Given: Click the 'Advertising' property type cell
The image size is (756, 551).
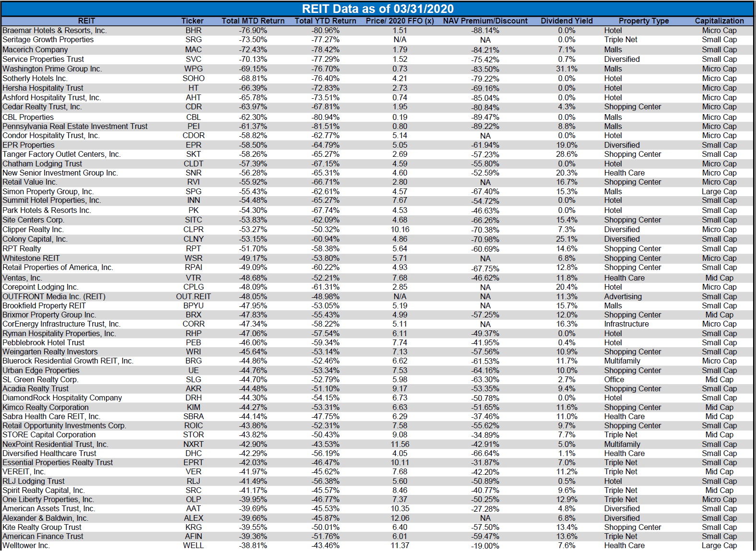Looking at the screenshot, I should click(623, 297).
